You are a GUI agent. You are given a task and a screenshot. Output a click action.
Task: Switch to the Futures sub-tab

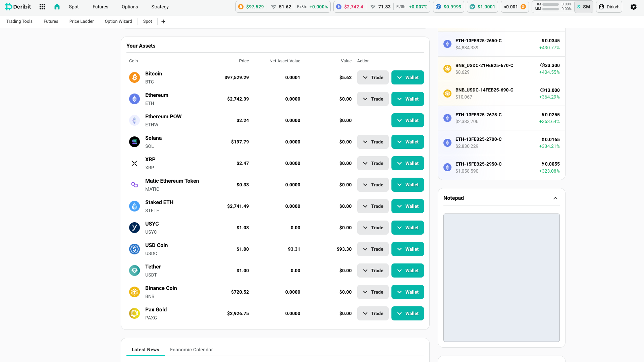click(x=51, y=21)
